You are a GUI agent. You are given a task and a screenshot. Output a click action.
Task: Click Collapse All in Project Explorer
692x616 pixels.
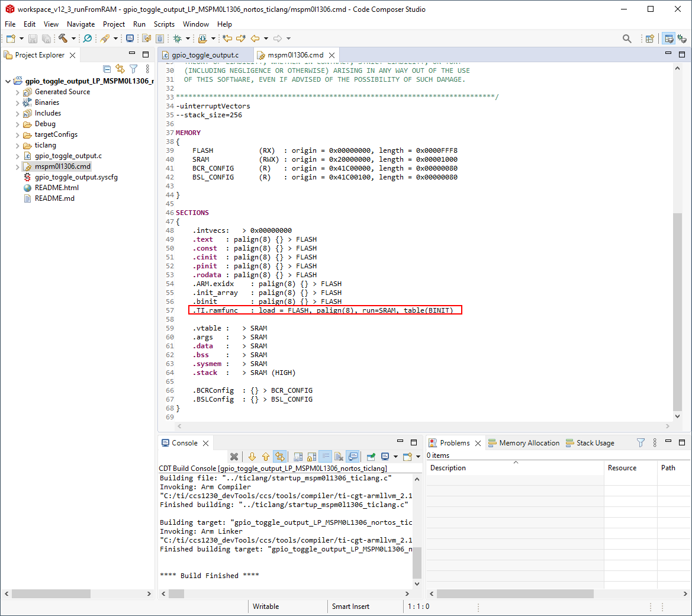click(x=107, y=69)
